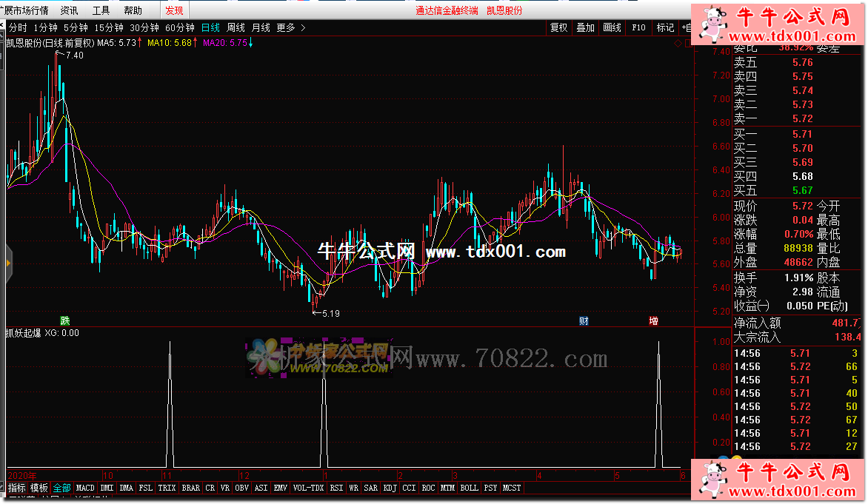
Task: Switch chart to 日线 daily period
Action: [210, 27]
